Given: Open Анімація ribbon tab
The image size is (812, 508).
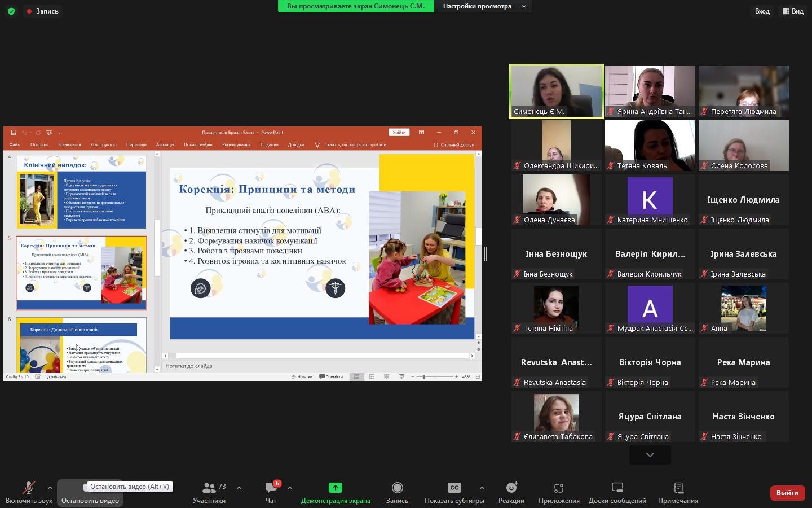Looking at the screenshot, I should (165, 144).
